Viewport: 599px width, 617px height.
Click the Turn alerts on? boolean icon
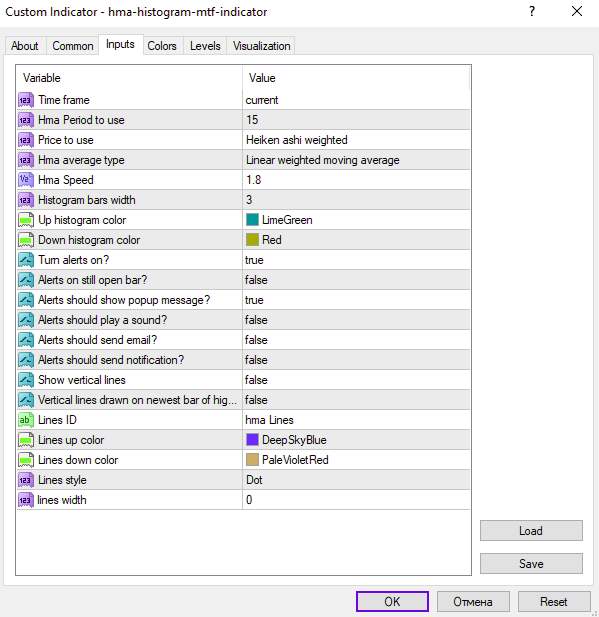(x=26, y=260)
